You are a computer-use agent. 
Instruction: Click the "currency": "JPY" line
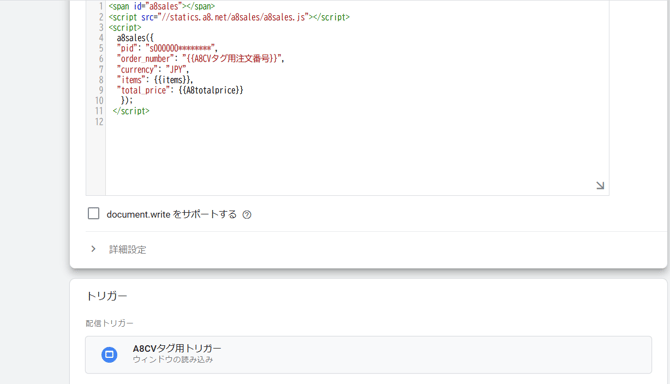pos(153,69)
